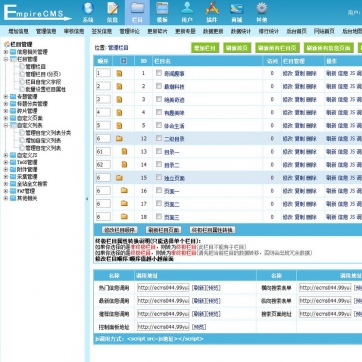Open 批量设置栏目属性 in the sidebar tree
This screenshot has height=362, width=362.
[46, 89]
